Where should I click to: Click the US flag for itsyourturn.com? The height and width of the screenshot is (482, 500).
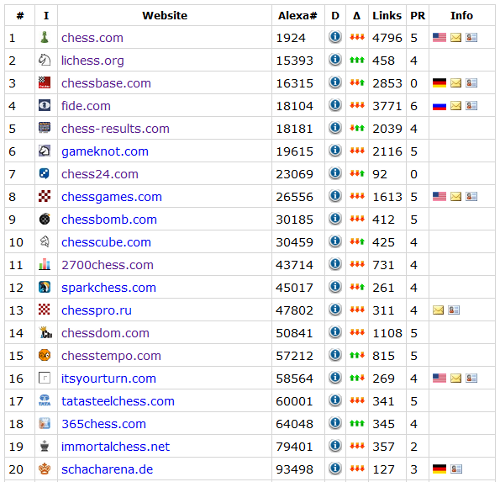point(439,378)
